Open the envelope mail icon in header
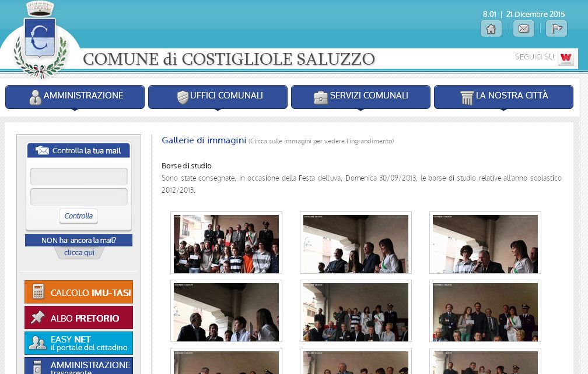 click(x=523, y=29)
